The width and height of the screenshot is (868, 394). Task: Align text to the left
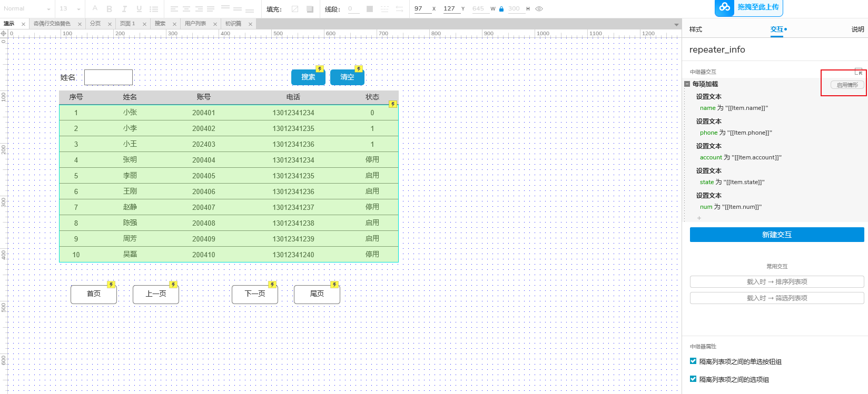pyautogui.click(x=174, y=9)
